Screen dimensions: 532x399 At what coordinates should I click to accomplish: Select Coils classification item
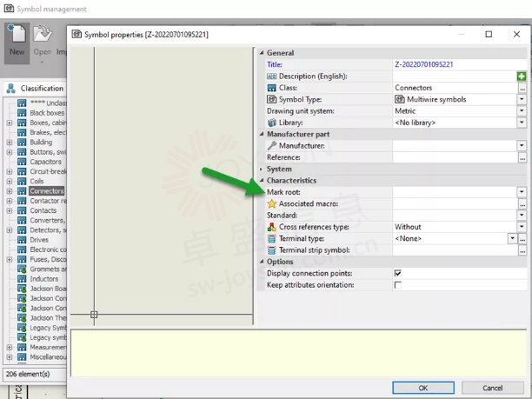point(37,181)
